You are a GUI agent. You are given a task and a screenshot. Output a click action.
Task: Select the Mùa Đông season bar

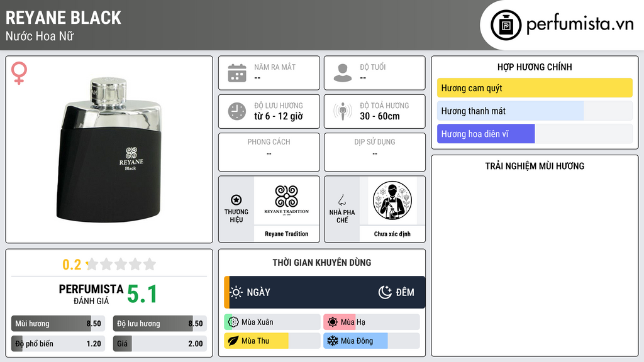pos(372,341)
